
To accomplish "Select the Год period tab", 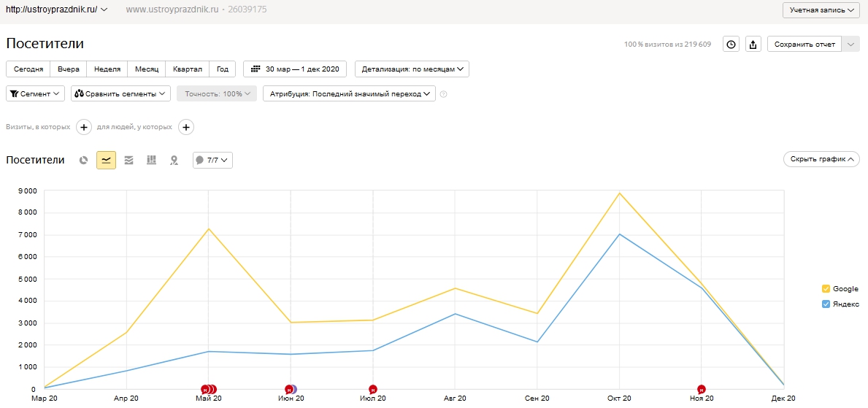I will (x=223, y=69).
